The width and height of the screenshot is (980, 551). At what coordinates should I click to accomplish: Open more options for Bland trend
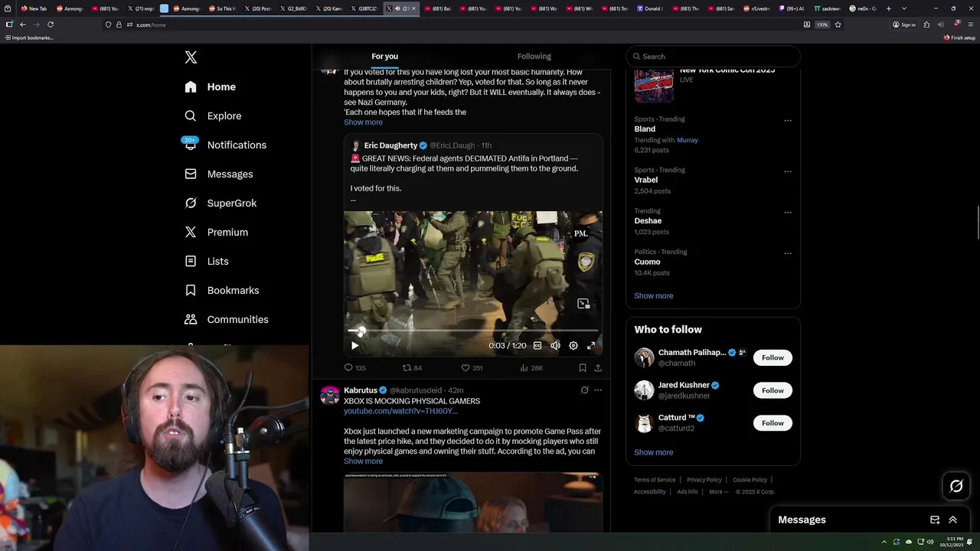787,120
